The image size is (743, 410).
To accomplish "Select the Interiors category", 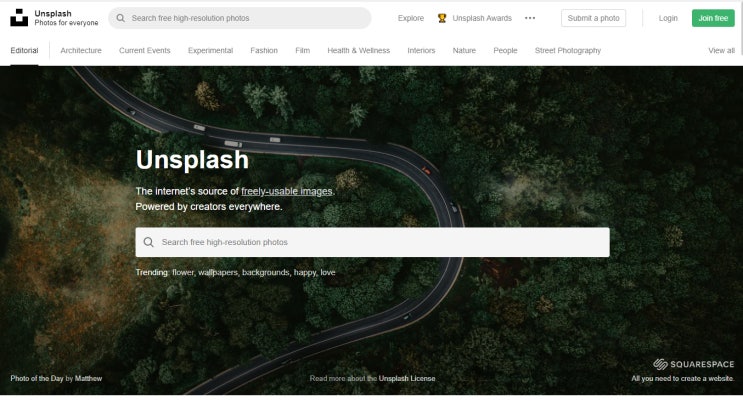I will [x=421, y=50].
